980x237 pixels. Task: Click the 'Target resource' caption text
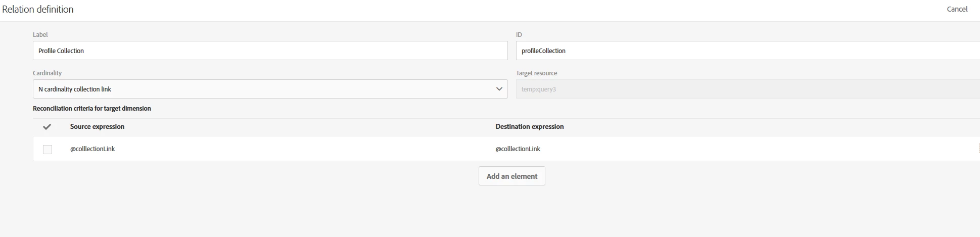point(536,73)
